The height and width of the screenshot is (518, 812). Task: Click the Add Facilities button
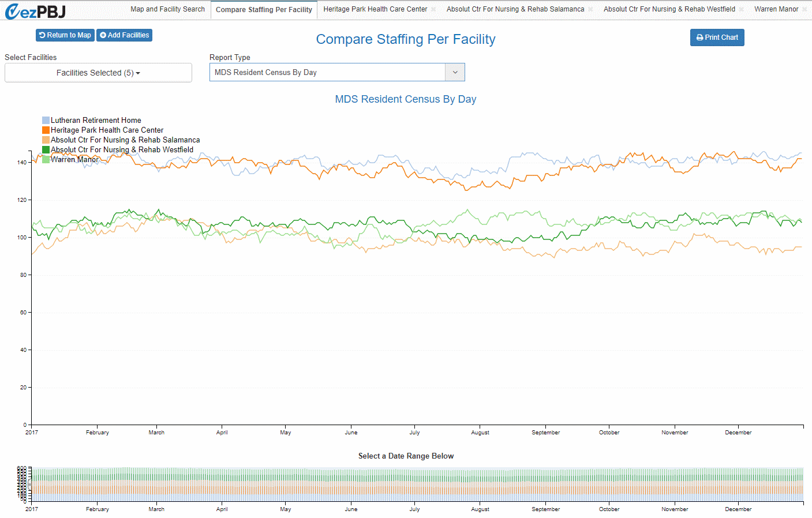124,35
